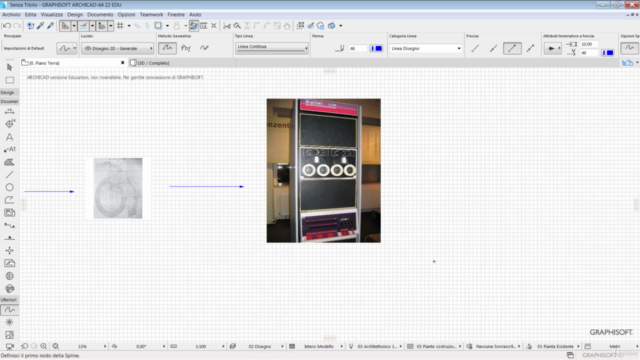Select the Drawing tool
640x360 pixels.
tap(9, 213)
